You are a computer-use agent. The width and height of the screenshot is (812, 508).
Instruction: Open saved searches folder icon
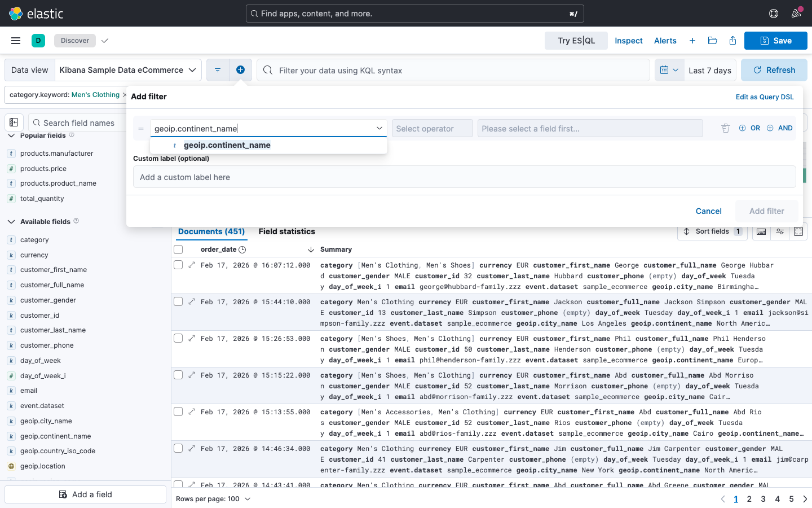coord(712,41)
